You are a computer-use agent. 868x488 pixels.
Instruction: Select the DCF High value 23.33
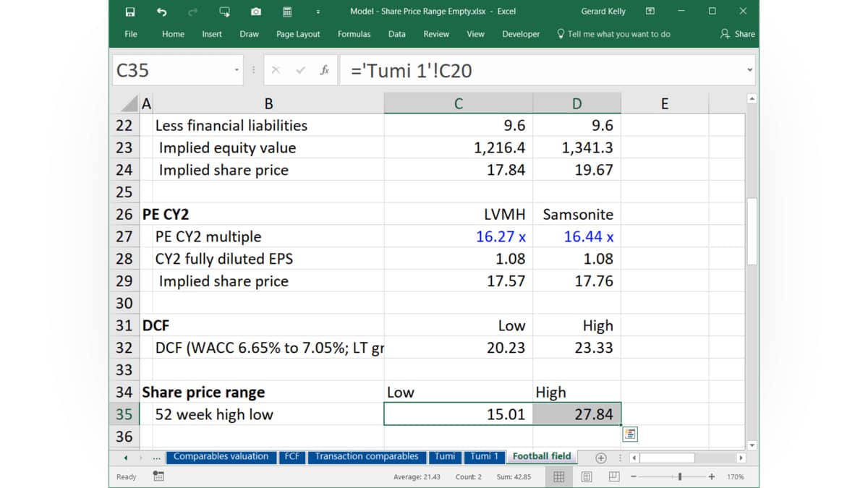pos(576,347)
